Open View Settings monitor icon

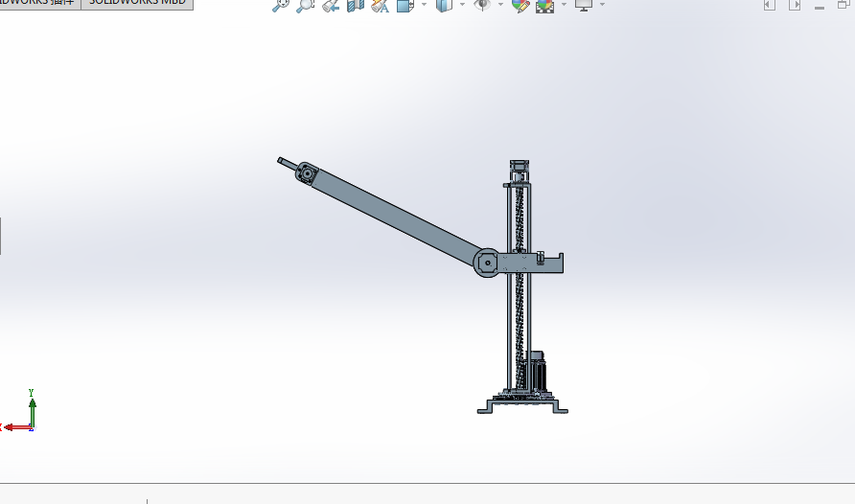584,6
